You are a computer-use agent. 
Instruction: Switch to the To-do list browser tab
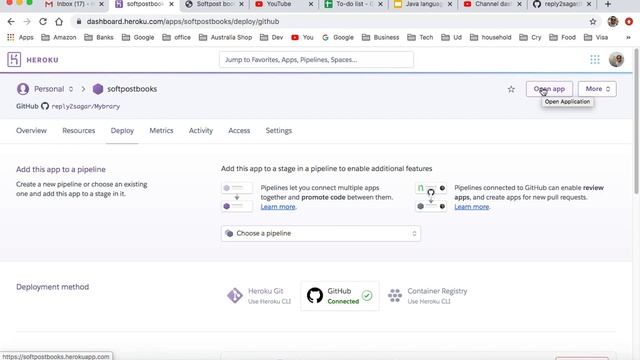tap(353, 4)
